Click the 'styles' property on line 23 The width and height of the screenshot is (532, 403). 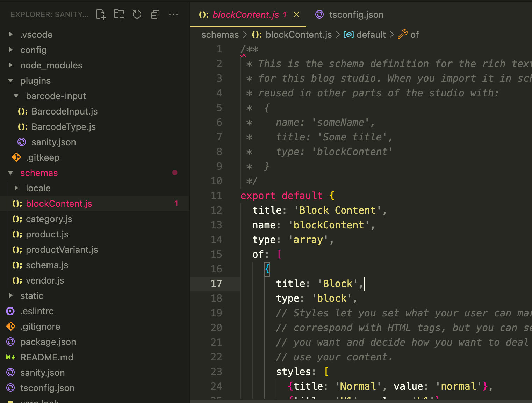click(x=294, y=372)
